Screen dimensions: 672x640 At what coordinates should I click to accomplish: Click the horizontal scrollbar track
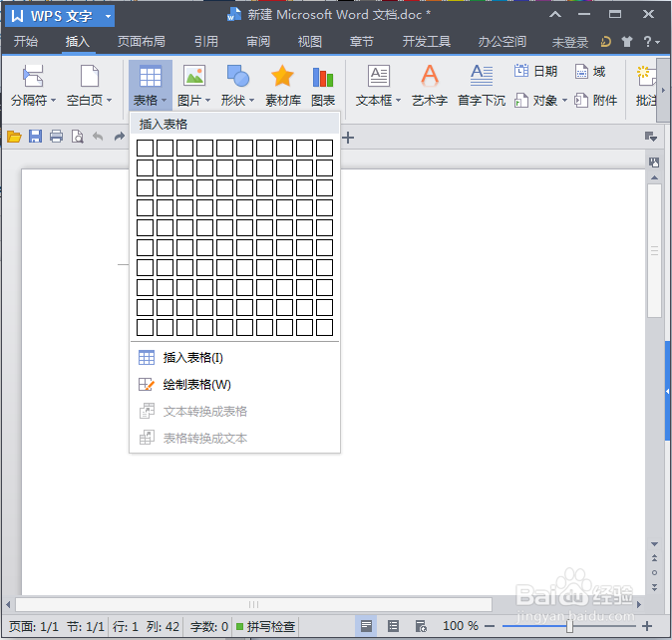(x=253, y=604)
